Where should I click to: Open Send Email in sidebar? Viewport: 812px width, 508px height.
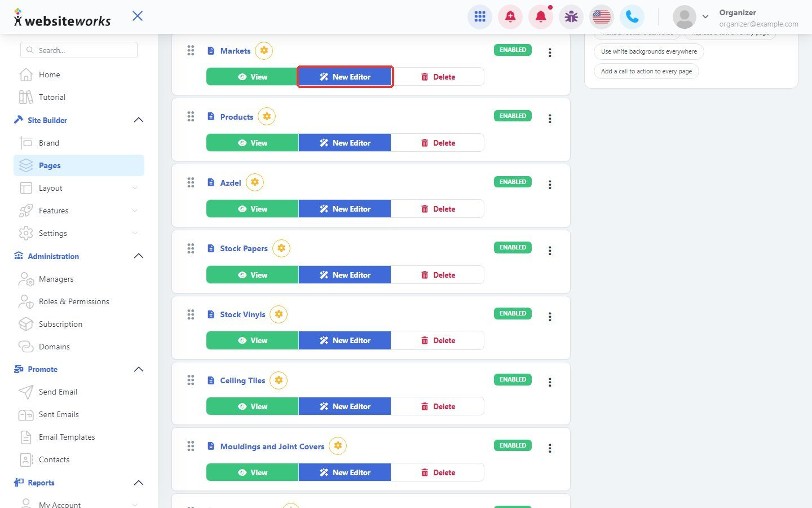(79, 392)
